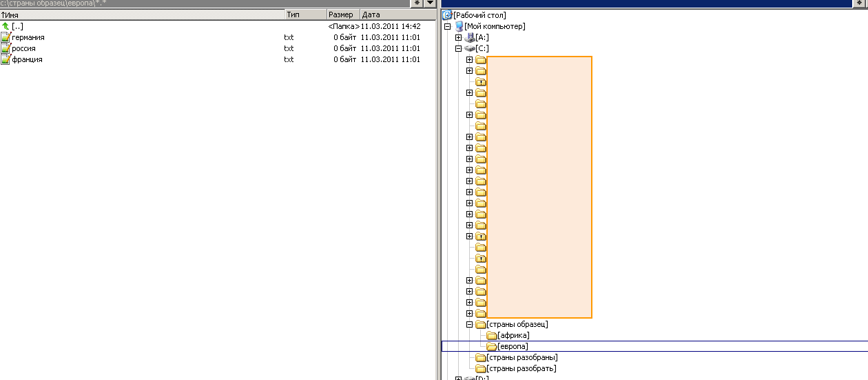Click the Рабочий стол desktop icon in tree
This screenshot has width=868, height=380.
pos(447,14)
